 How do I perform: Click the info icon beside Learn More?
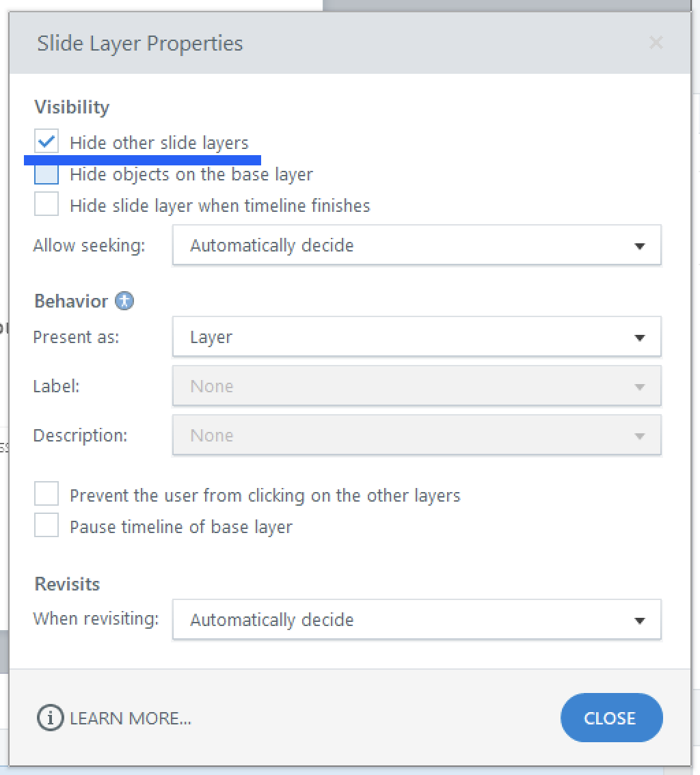tap(50, 718)
